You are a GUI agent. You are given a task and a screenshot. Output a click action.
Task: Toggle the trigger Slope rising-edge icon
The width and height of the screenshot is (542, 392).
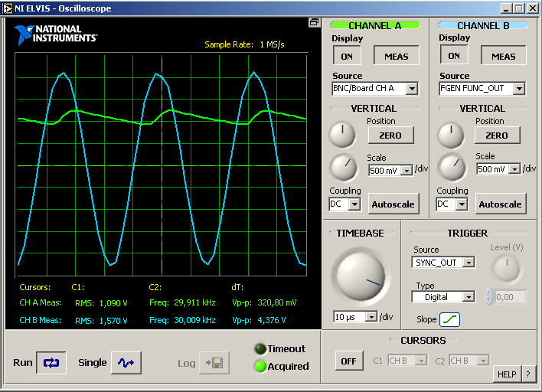coord(449,319)
